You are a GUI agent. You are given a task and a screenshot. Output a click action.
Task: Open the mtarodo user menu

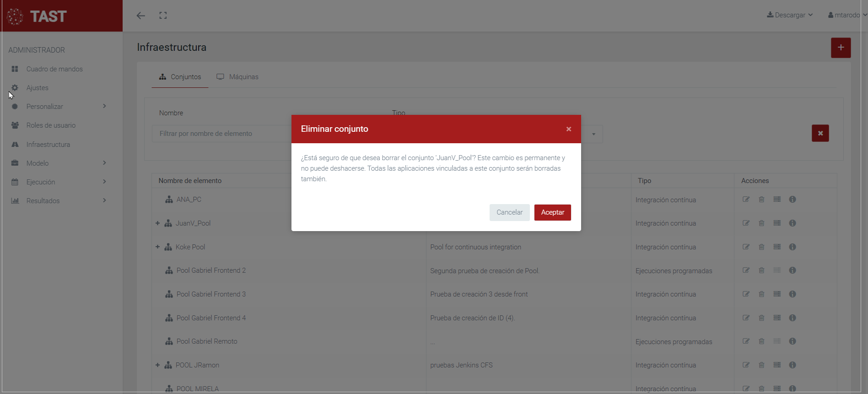click(846, 15)
